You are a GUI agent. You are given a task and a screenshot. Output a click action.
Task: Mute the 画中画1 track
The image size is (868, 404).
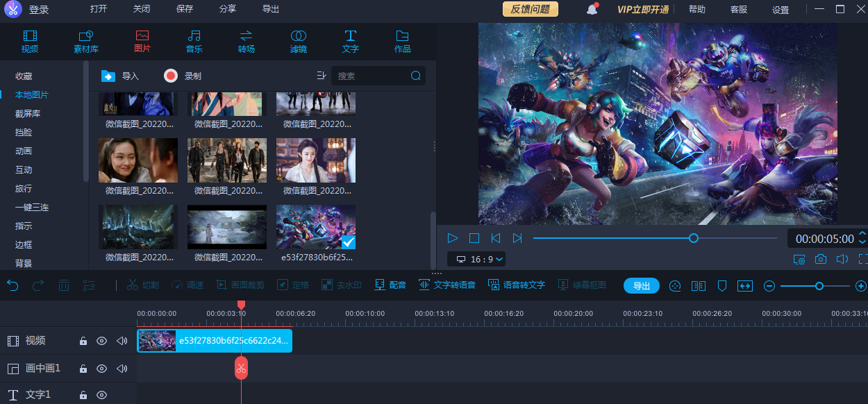click(x=122, y=369)
